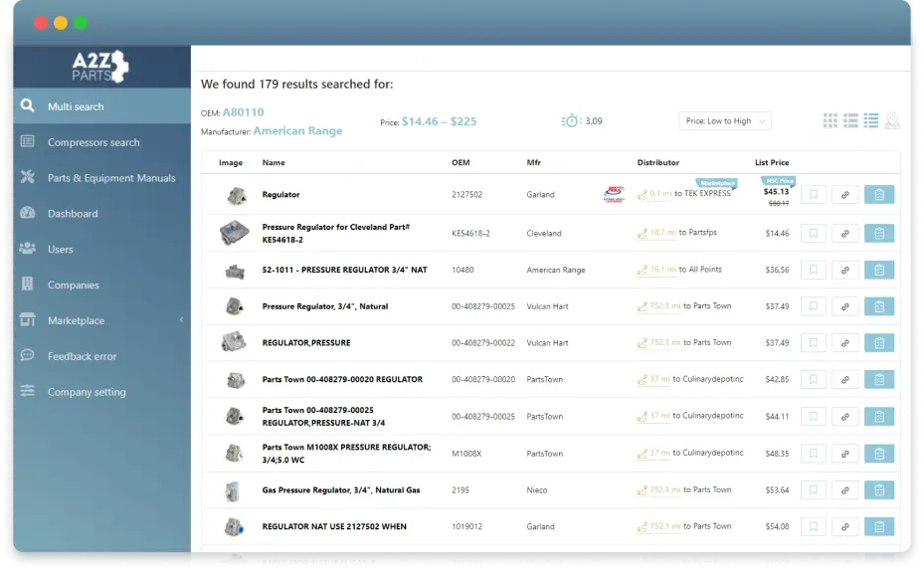Open Multi search in the sidebar
Screen dimensions: 924x569
[x=101, y=106]
